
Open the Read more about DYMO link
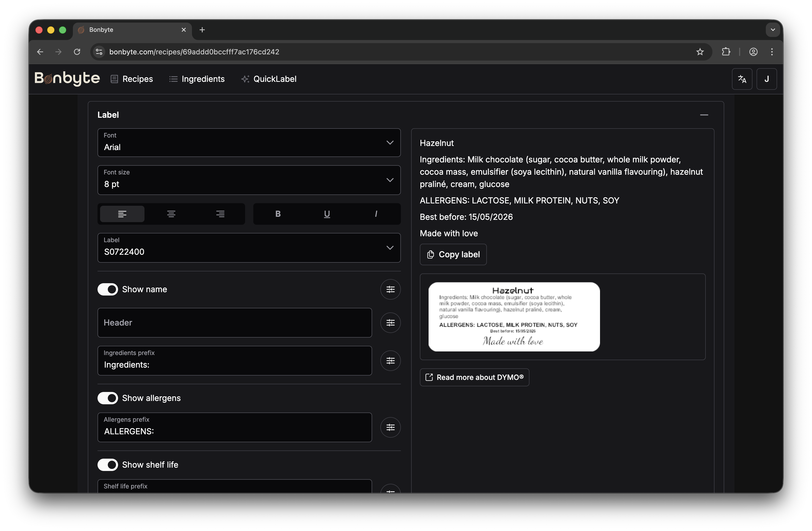click(x=474, y=377)
